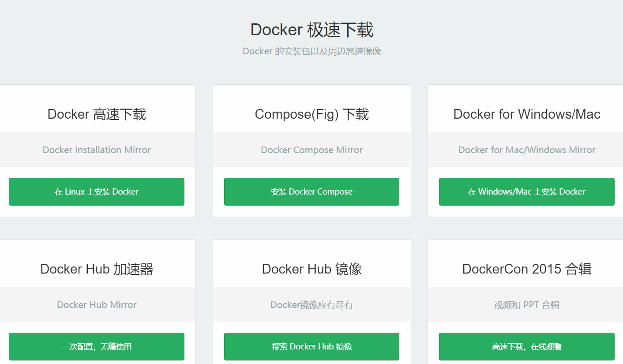Click the 'Docker Compose Mirror' subtitle
Viewport: 623px width, 364px height.
(311, 150)
